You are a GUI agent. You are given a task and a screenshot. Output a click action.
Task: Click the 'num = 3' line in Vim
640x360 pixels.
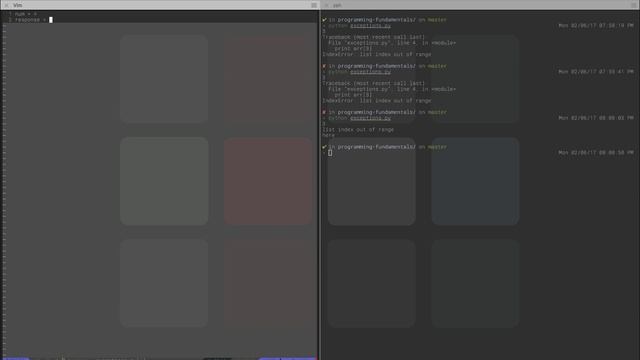pyautogui.click(x=26, y=14)
